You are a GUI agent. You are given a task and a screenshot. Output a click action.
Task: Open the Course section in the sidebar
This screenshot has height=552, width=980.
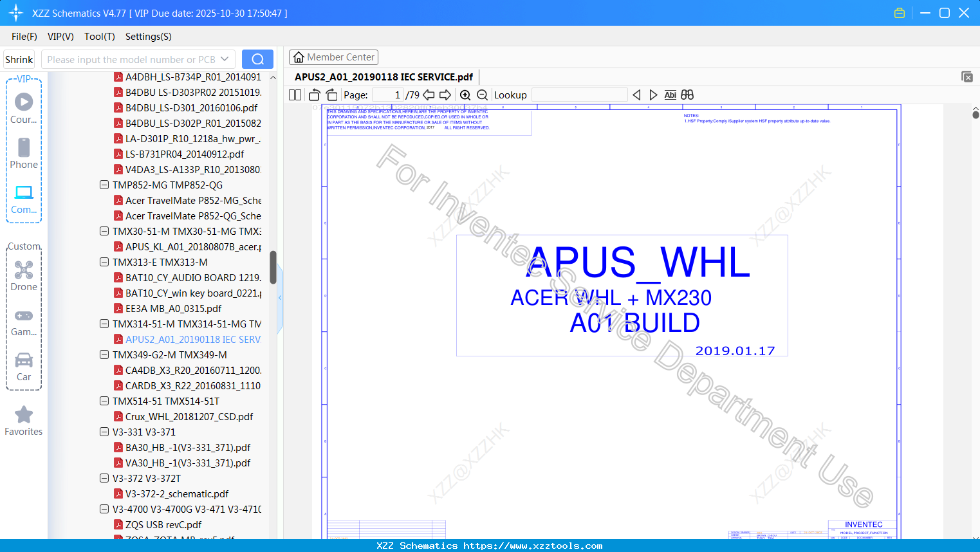coord(24,109)
